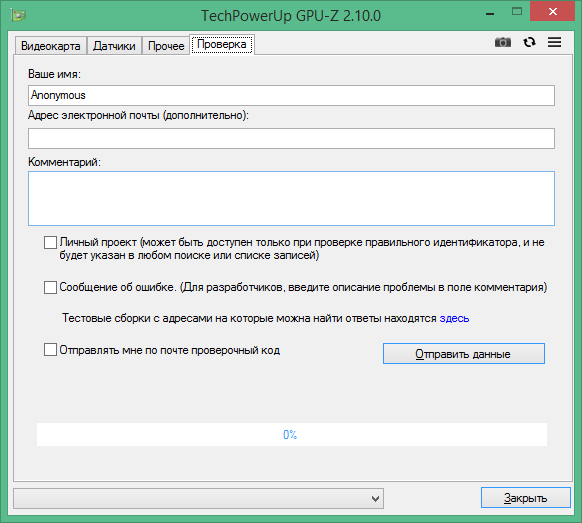
Task: Click the Закрыть button
Action: (526, 497)
